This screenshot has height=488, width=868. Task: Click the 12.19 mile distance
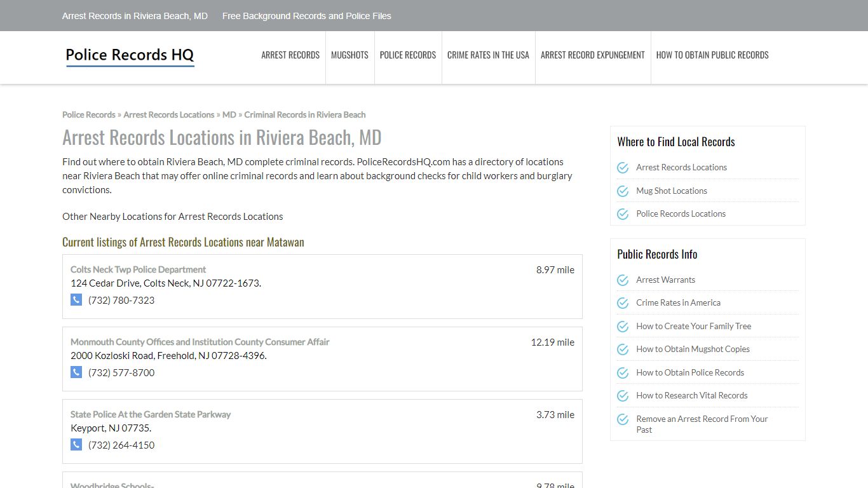click(552, 342)
